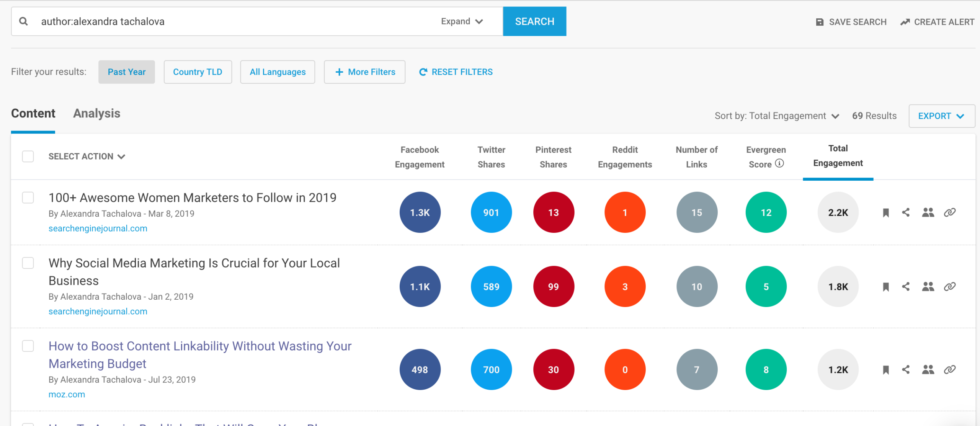This screenshot has height=426, width=980.
Task: Sort by Twitter Shares column header
Action: click(x=491, y=157)
